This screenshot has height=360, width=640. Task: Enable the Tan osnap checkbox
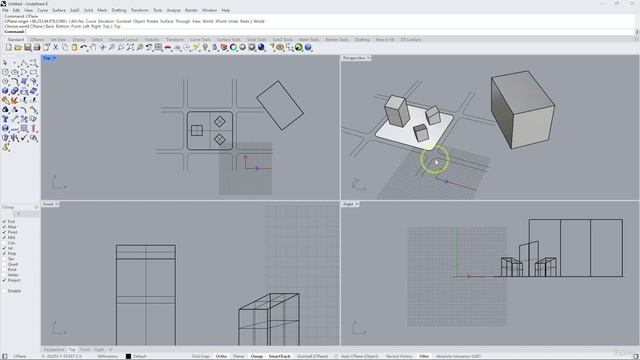(4, 259)
